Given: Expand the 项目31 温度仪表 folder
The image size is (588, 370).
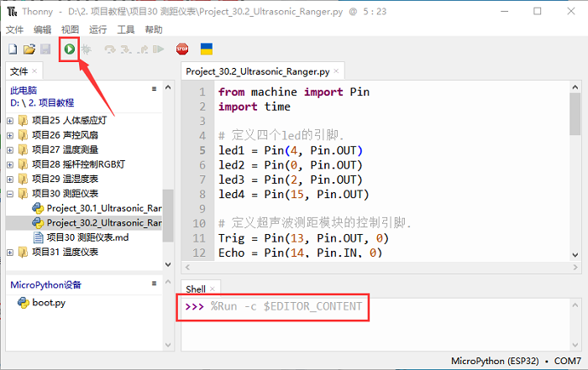Looking at the screenshot, I should click(10, 252).
